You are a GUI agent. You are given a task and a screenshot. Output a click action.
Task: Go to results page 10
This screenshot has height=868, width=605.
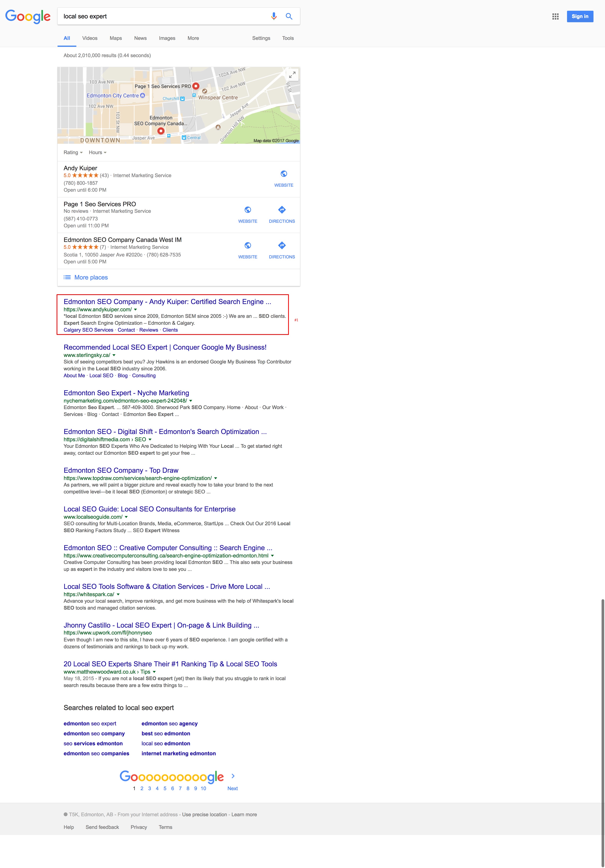[203, 789]
